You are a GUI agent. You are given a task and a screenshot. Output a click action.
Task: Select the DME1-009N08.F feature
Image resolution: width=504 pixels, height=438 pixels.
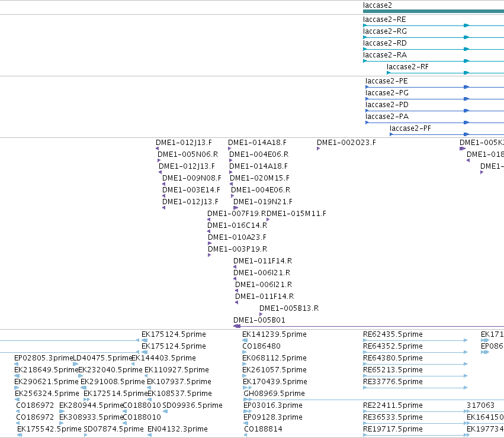[x=191, y=178]
